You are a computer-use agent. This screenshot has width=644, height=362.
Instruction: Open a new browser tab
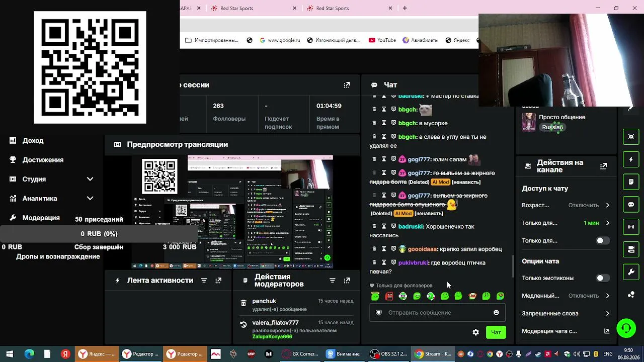tap(405, 8)
